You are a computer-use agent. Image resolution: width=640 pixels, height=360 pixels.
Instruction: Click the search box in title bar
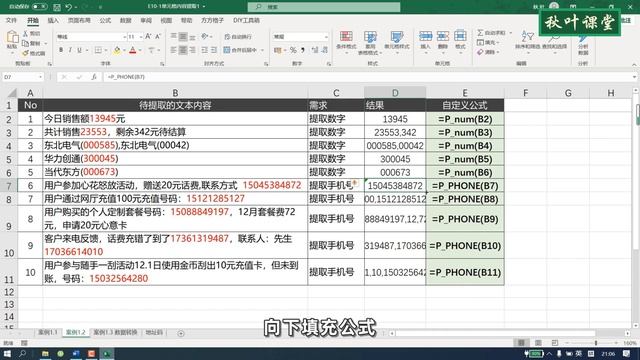coord(324,7)
